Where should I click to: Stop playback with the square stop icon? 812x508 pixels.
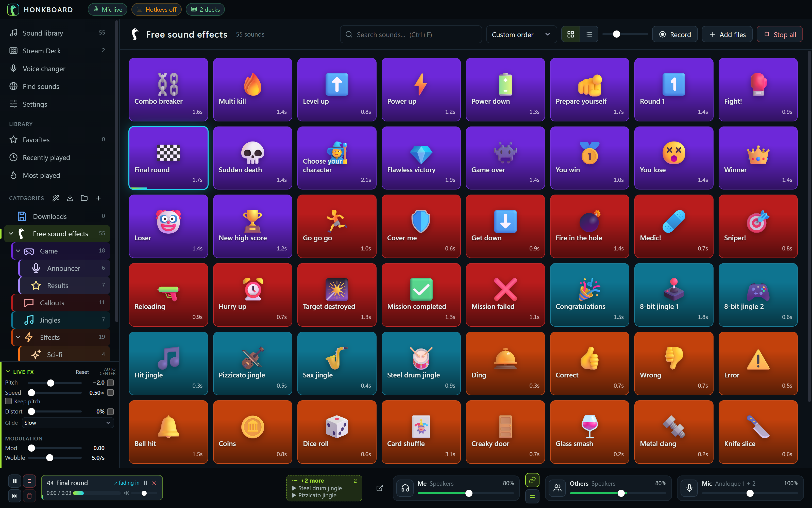[29, 481]
